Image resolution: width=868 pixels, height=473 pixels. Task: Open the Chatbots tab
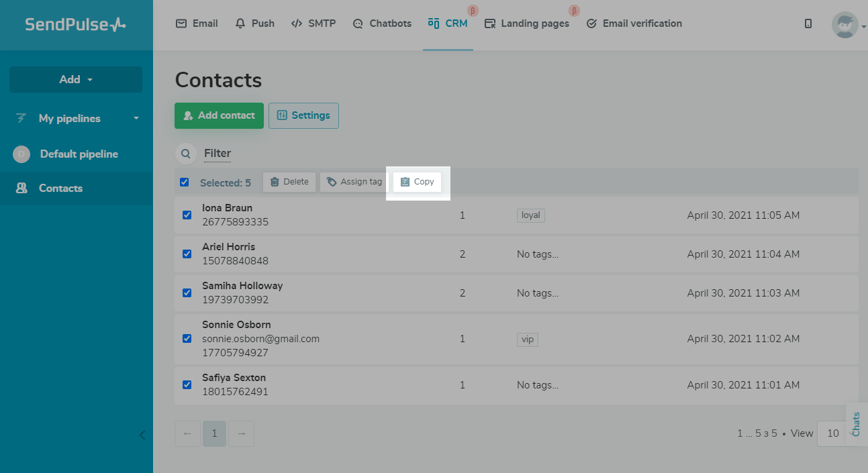(382, 23)
